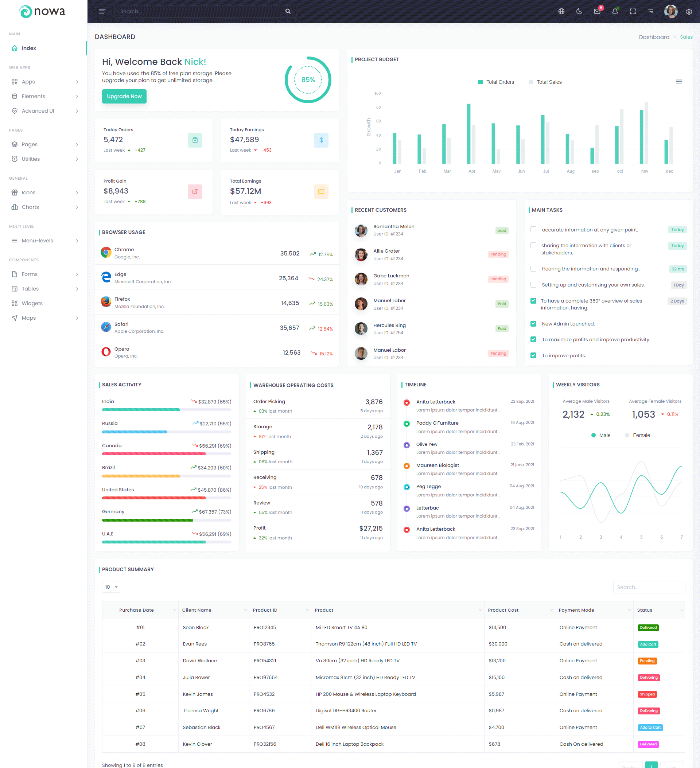Open the notifications bell

point(615,11)
